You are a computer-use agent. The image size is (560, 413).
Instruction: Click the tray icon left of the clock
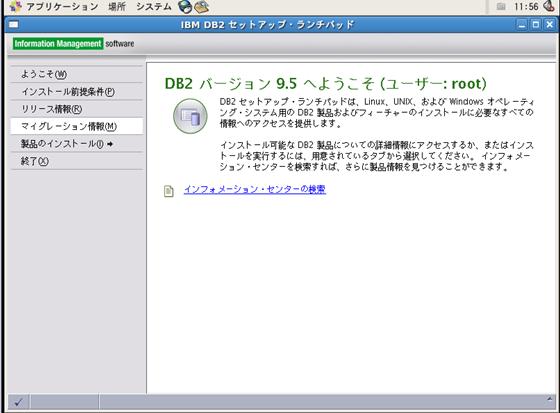(501, 6)
